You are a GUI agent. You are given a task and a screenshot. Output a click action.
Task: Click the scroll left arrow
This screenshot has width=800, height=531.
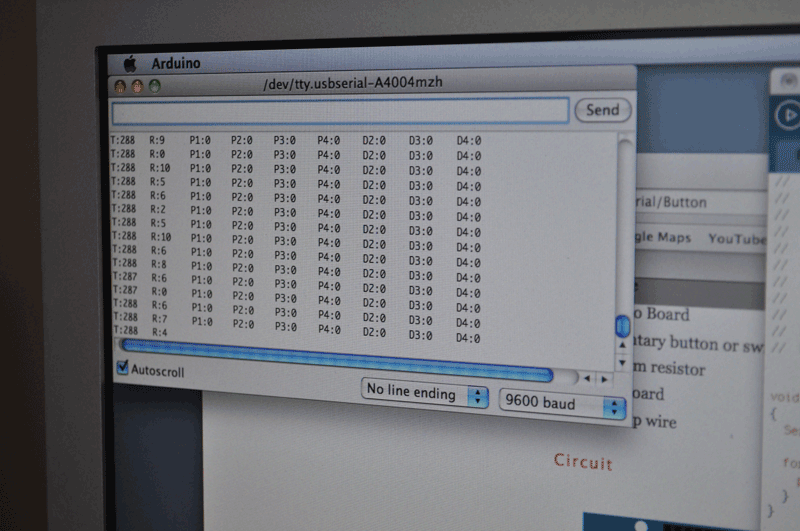pos(587,378)
